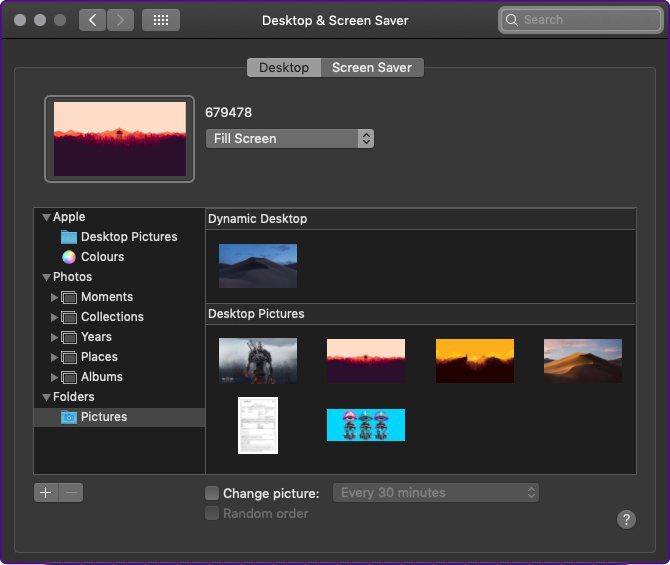The image size is (670, 565).
Task: Click the Apple sidebar heading text
Action: (69, 217)
